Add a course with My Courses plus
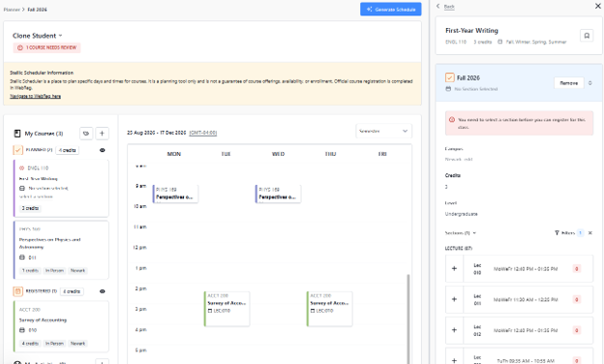 102,134
